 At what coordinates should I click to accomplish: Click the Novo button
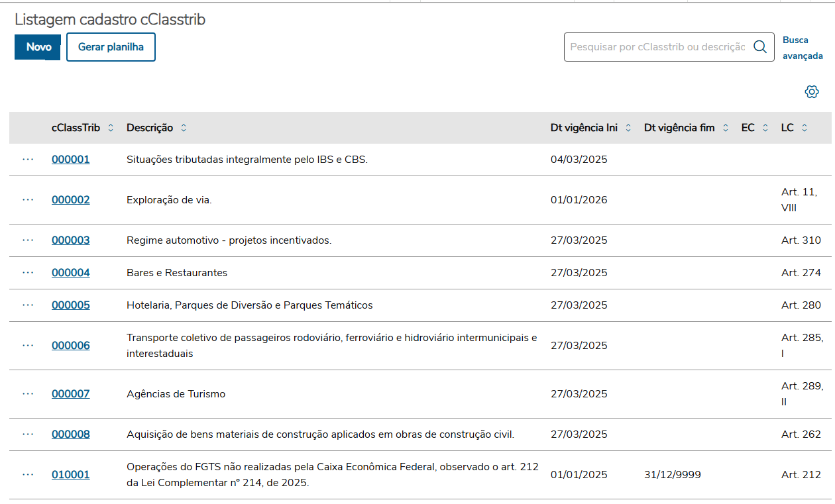point(38,47)
